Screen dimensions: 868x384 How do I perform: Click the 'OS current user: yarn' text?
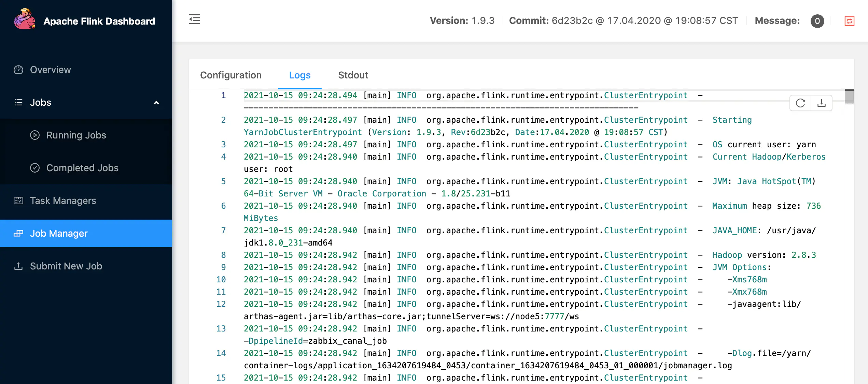pyautogui.click(x=764, y=145)
